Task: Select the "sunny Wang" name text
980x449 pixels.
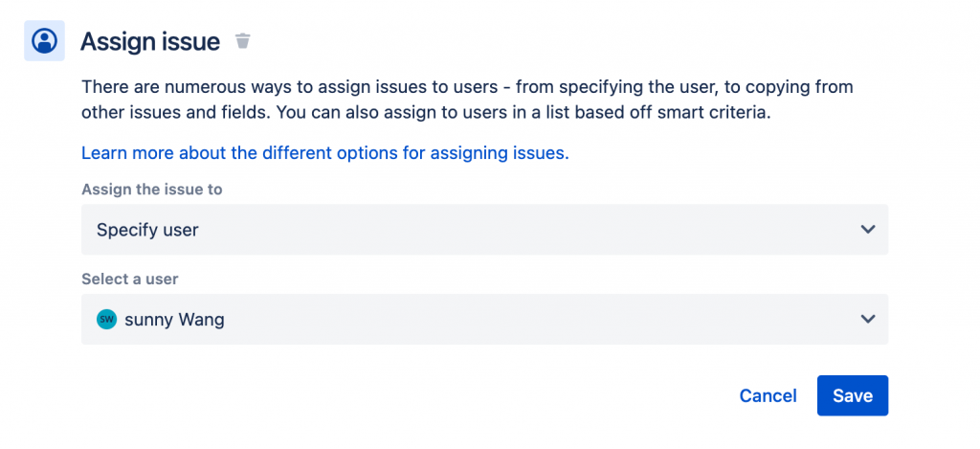Action: click(174, 320)
